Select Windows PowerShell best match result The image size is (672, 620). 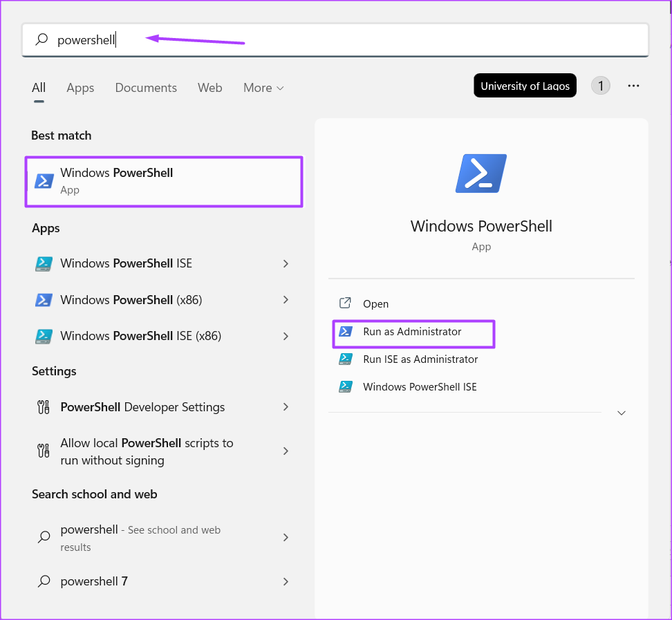pos(164,181)
